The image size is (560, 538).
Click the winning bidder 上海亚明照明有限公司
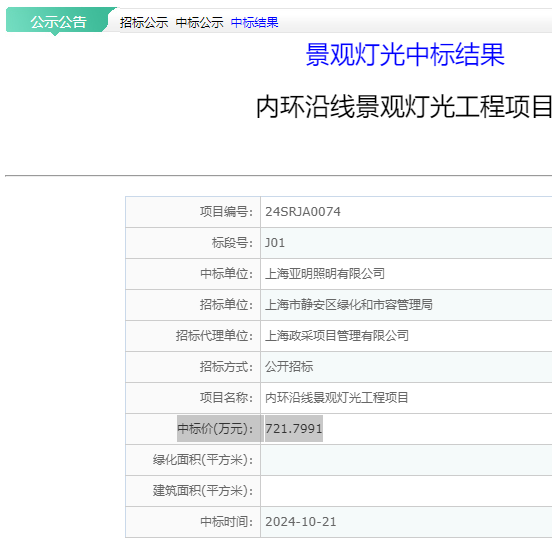point(325,274)
